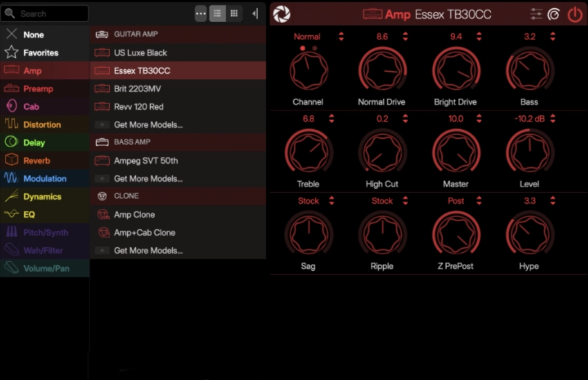588x380 pixels.
Task: Select the Cab category
Action: (45, 106)
